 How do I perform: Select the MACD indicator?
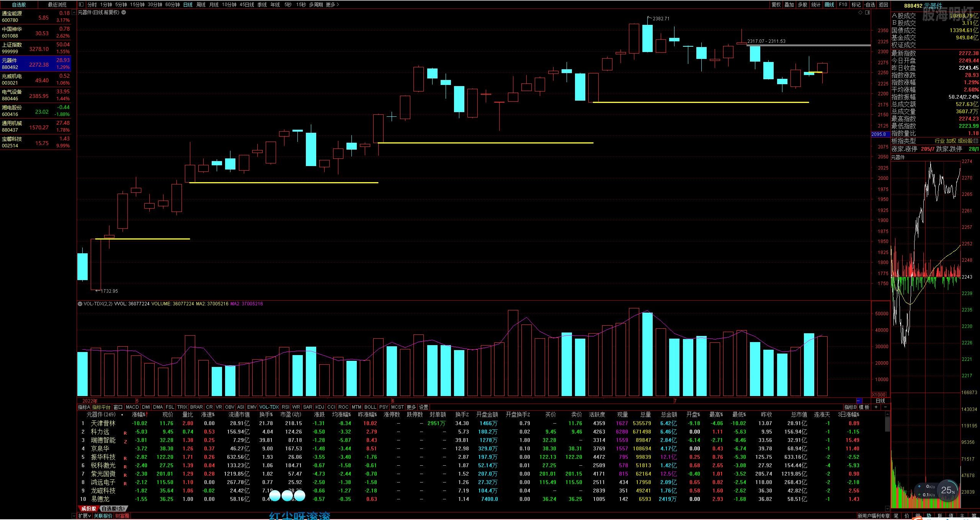[x=132, y=407]
